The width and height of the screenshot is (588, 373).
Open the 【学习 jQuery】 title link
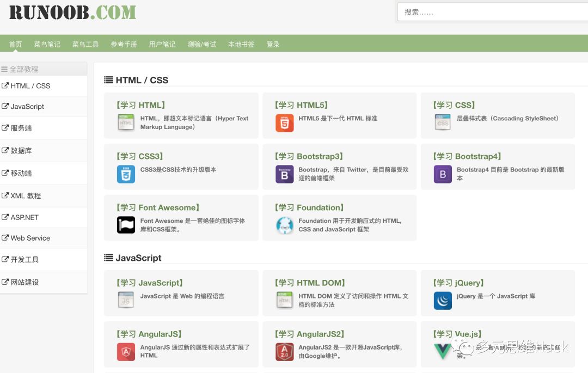(458, 283)
